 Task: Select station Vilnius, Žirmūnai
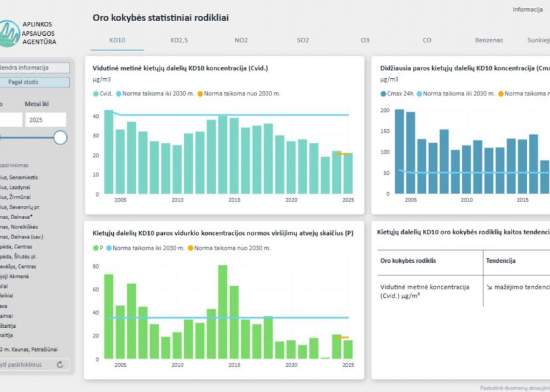click(15, 197)
